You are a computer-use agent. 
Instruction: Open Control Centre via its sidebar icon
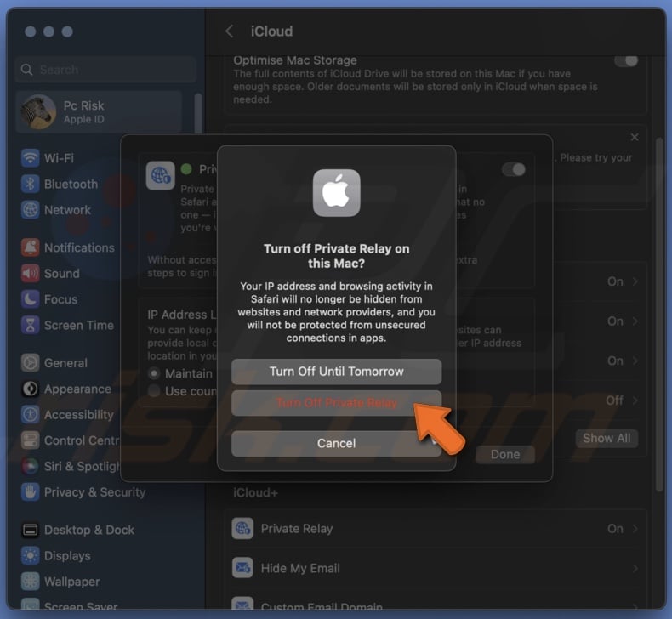30,440
